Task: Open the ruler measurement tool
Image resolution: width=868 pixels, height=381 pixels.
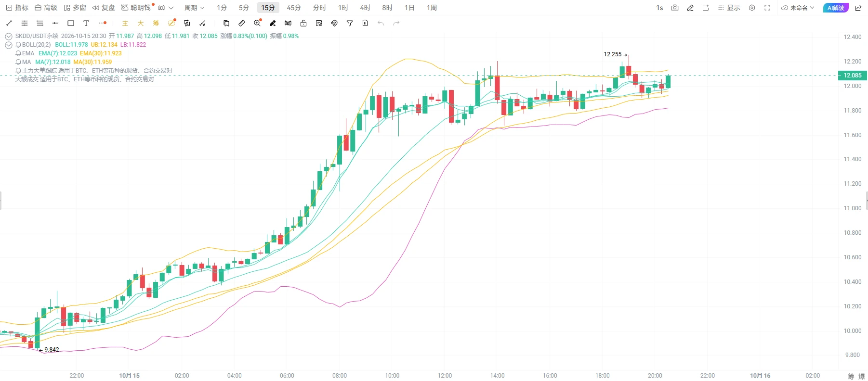Action: 242,23
